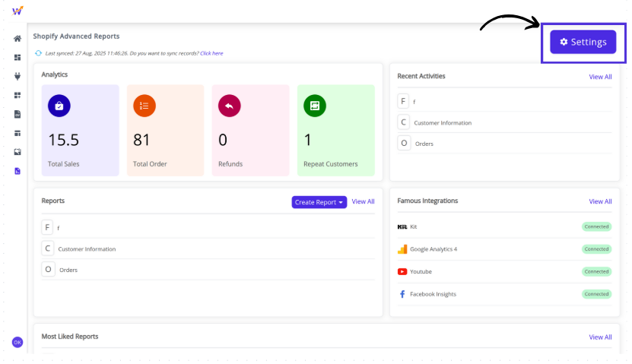
Task: Click View All in Recent Activities
Action: click(600, 77)
